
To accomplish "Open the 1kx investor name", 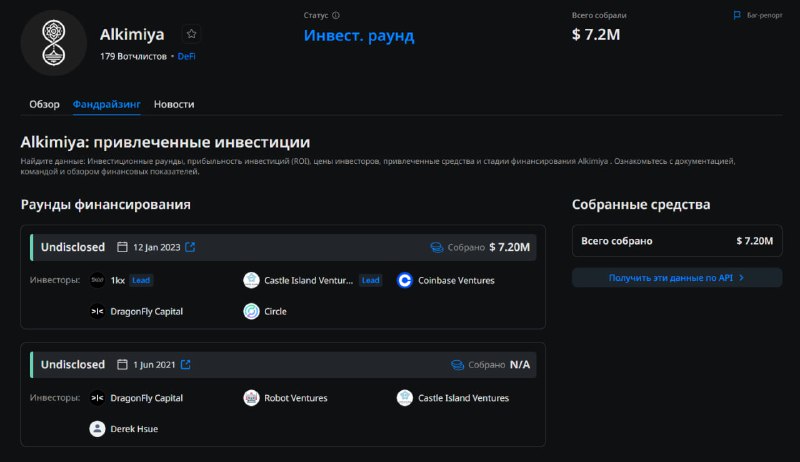I will pyautogui.click(x=118, y=280).
